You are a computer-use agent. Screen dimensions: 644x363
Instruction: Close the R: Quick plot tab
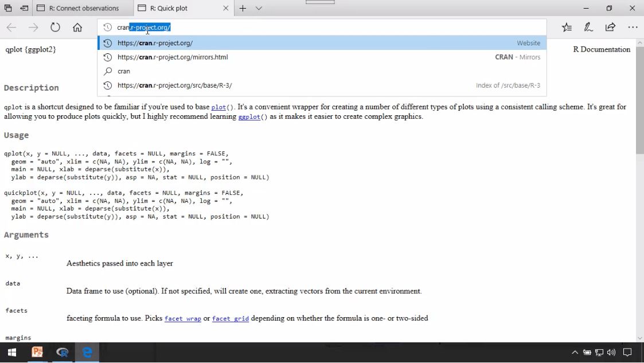tap(225, 8)
